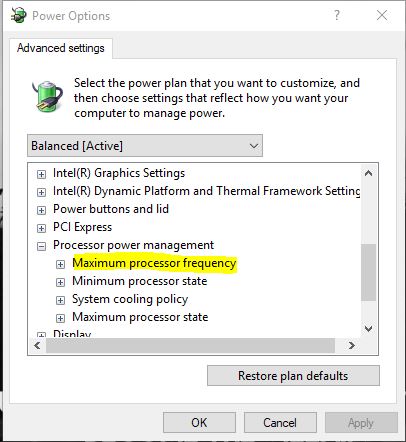Click the Power Options title bar icon
The width and height of the screenshot is (406, 442).
(x=18, y=15)
